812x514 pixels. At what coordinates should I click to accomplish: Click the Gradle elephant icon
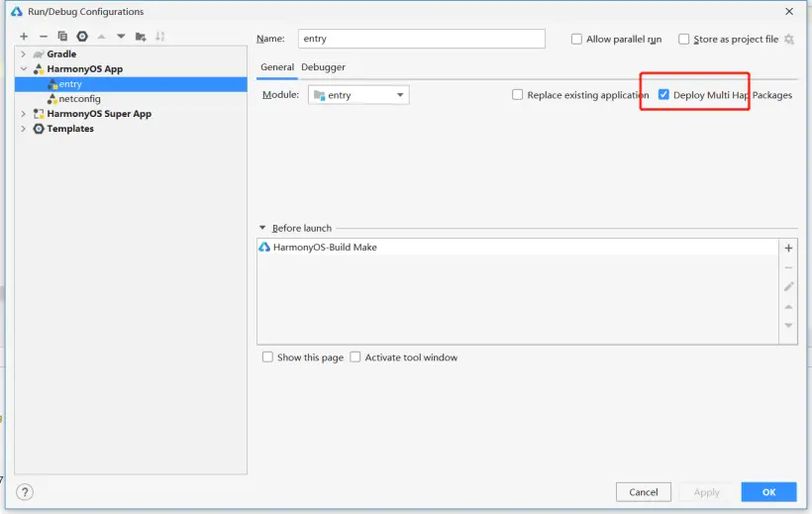tap(39, 54)
